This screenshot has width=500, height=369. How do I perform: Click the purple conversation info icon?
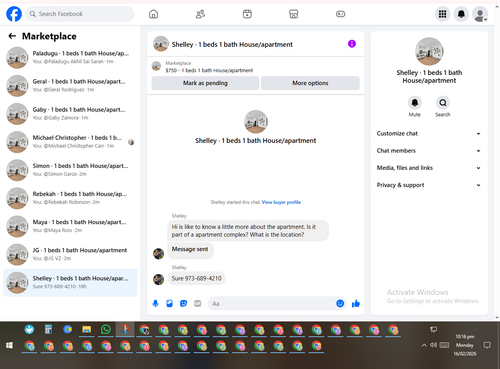coord(352,44)
